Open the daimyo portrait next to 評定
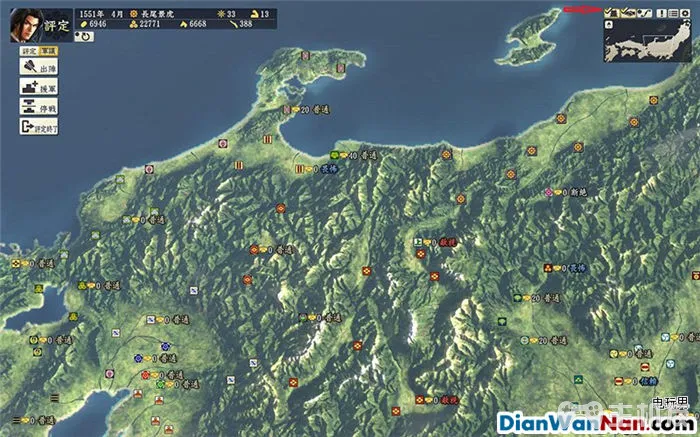The width and height of the screenshot is (700, 437). coord(26,25)
